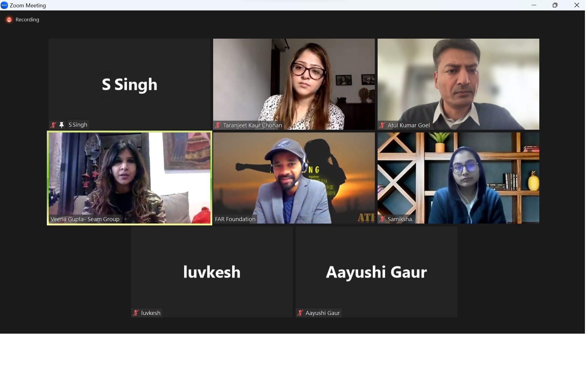
Task: Click the Zoom logo in title bar
Action: (x=4, y=5)
